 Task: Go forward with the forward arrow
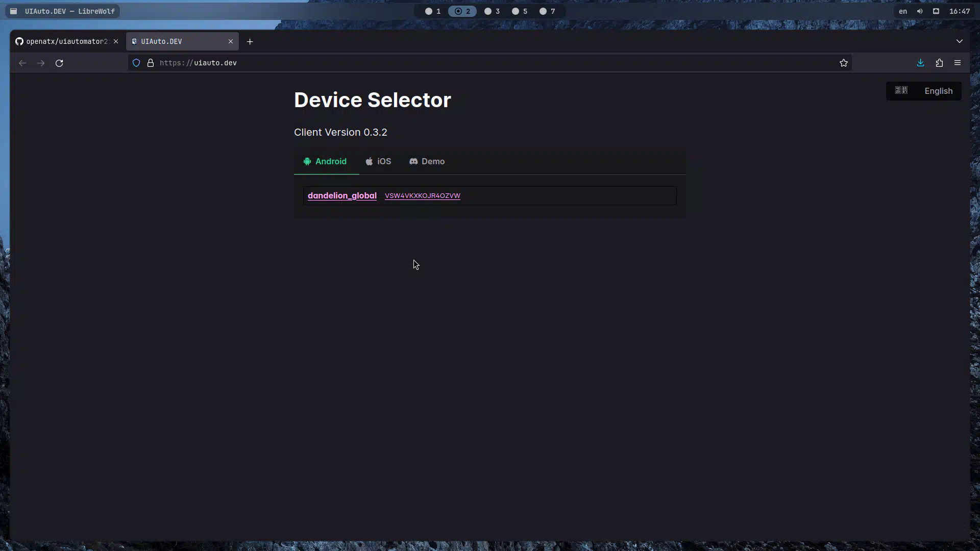(x=41, y=63)
